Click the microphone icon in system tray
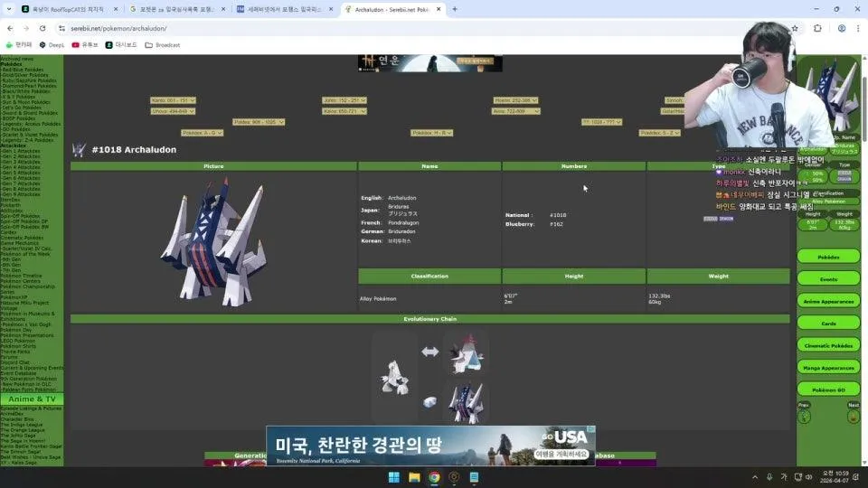The image size is (868, 488). click(x=769, y=477)
